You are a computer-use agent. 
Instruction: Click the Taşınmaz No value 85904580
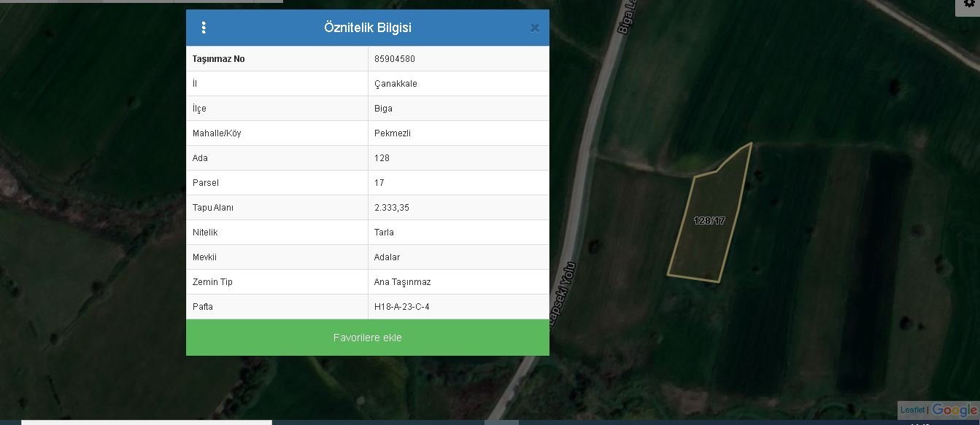[x=395, y=59]
